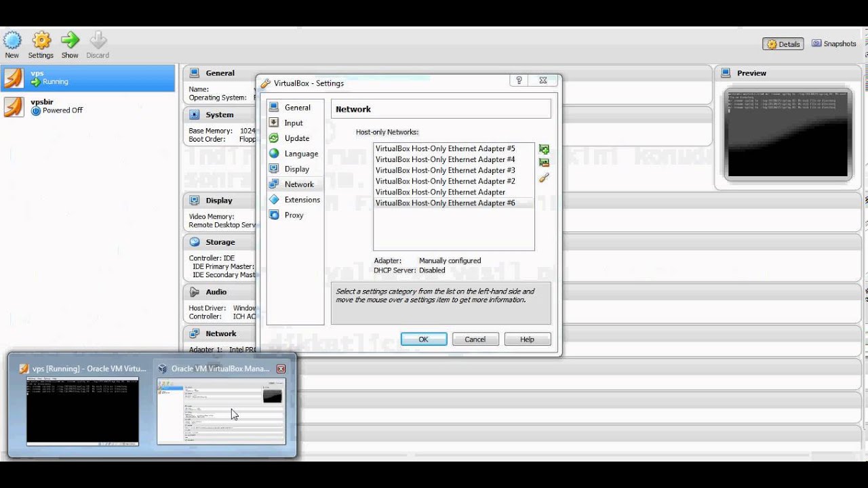The image size is (868, 488).
Task: Click the General section header in details
Action: [x=220, y=73]
